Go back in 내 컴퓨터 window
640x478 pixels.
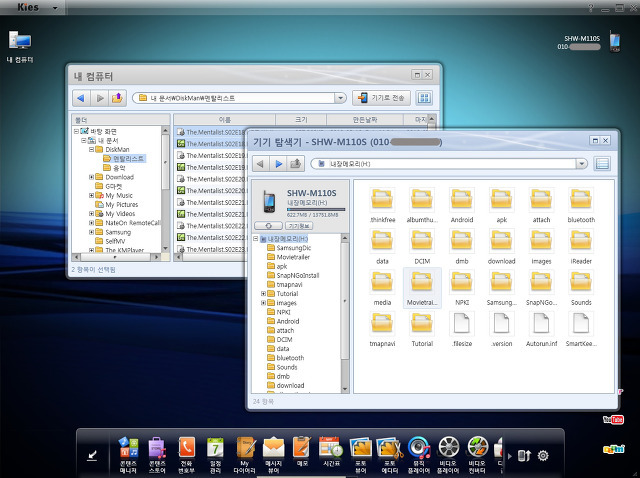click(x=81, y=98)
